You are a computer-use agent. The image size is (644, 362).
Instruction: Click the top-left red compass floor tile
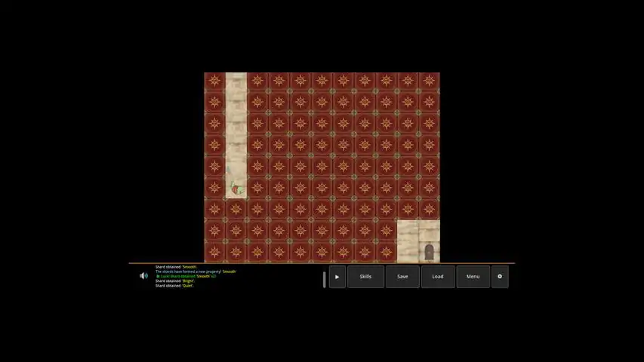pyautogui.click(x=214, y=81)
